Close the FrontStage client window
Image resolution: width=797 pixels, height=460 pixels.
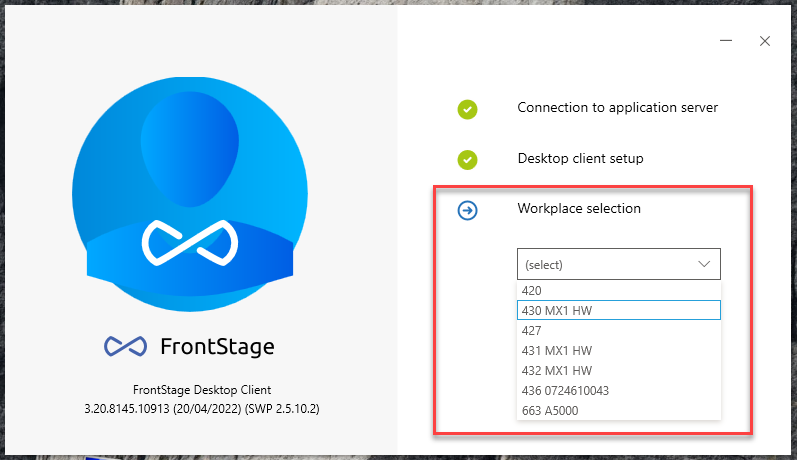[x=765, y=41]
